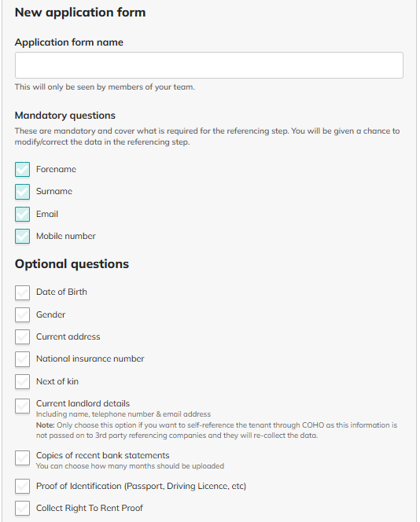Click the Application form name input field
Image resolution: width=420 pixels, height=522 pixels.
coord(209,65)
